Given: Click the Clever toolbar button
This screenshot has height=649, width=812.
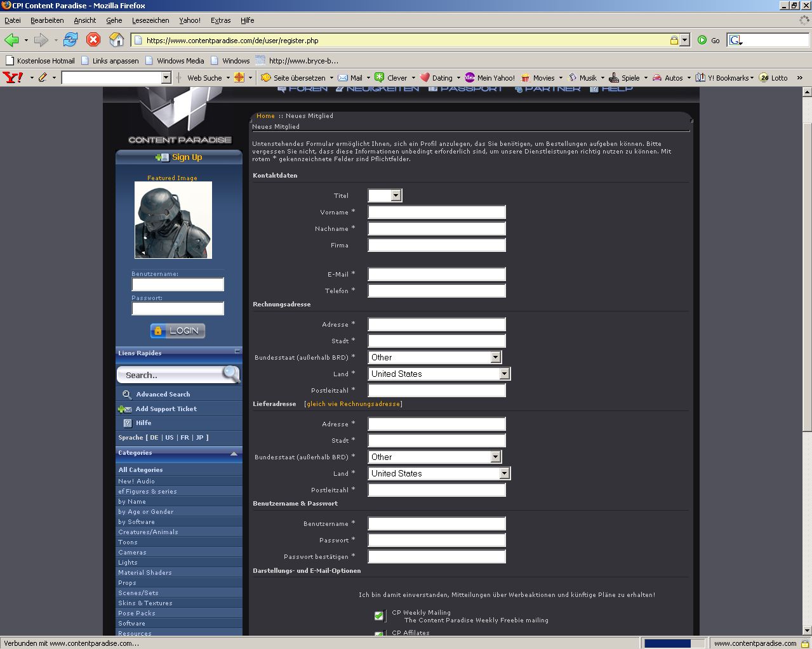Looking at the screenshot, I should tap(391, 78).
